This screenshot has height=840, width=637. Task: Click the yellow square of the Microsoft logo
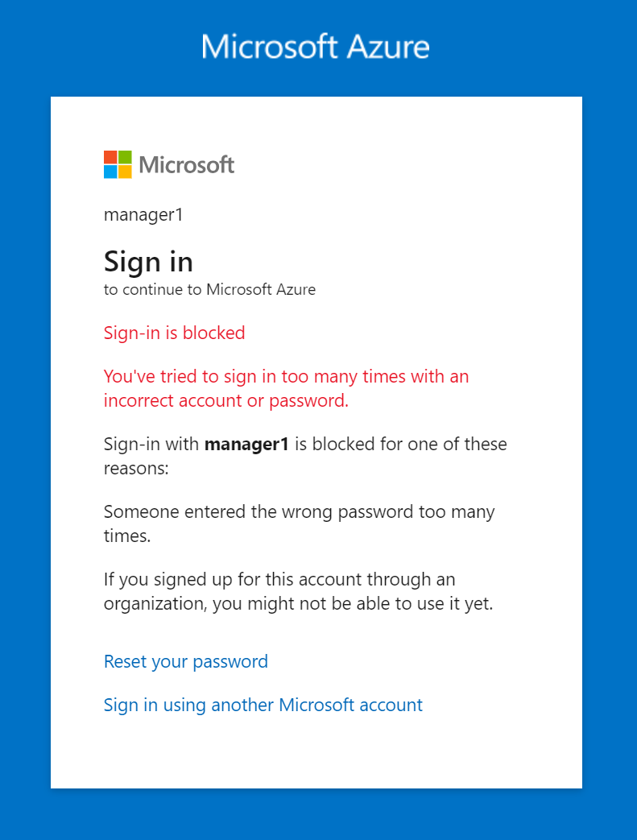(125, 172)
